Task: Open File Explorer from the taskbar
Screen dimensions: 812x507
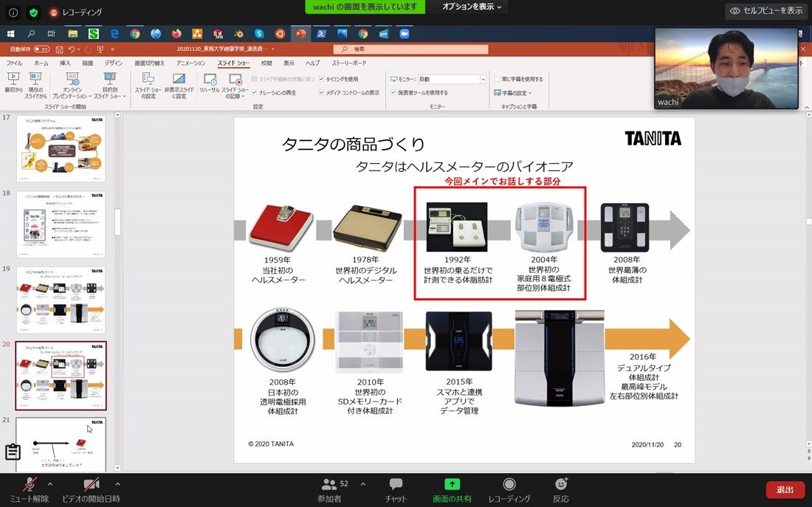Action: (x=72, y=34)
